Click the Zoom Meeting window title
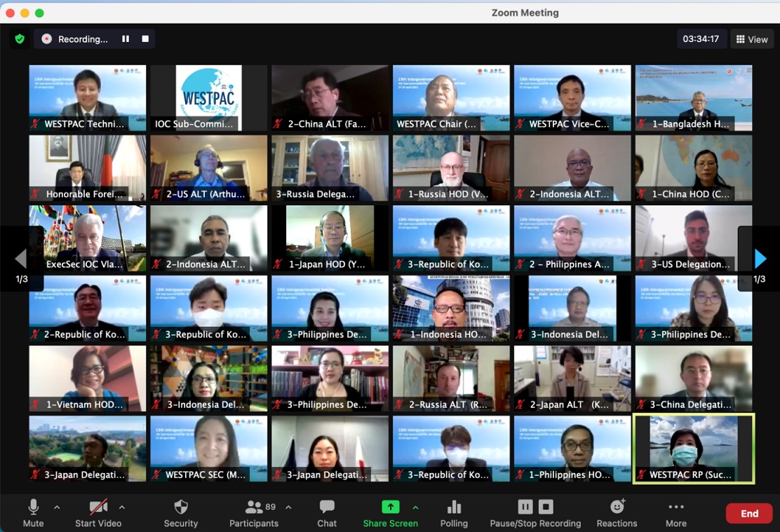Viewport: 780px width, 532px height. point(525,13)
